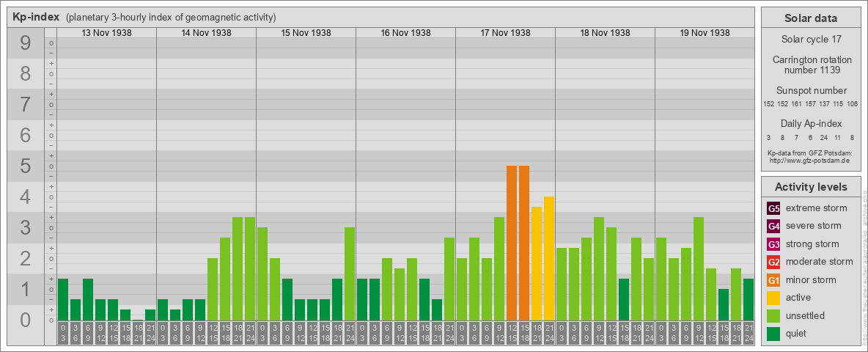The image size is (868, 352).
Task: Click the dark green quiet swatch
Action: pos(773,334)
